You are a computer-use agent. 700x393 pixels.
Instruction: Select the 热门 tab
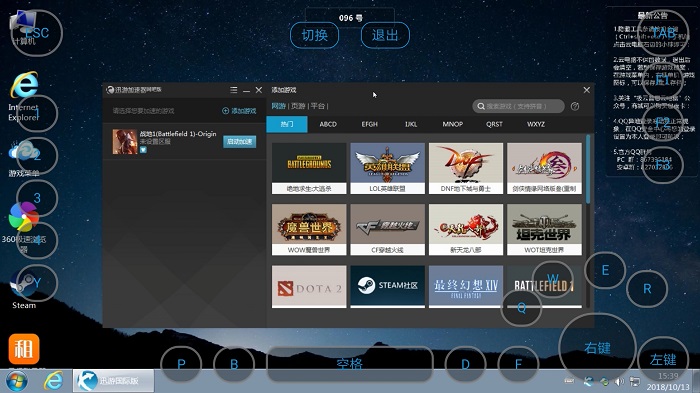pyautogui.click(x=287, y=124)
